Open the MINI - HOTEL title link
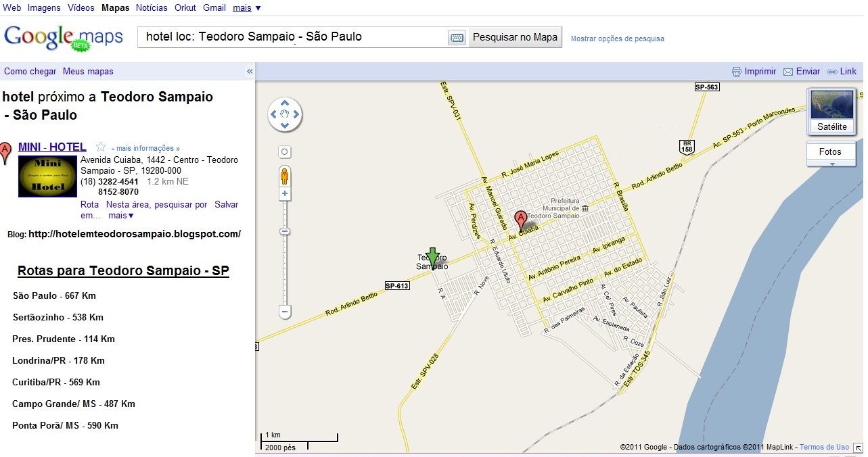The height and width of the screenshot is (457, 868). pos(52,147)
